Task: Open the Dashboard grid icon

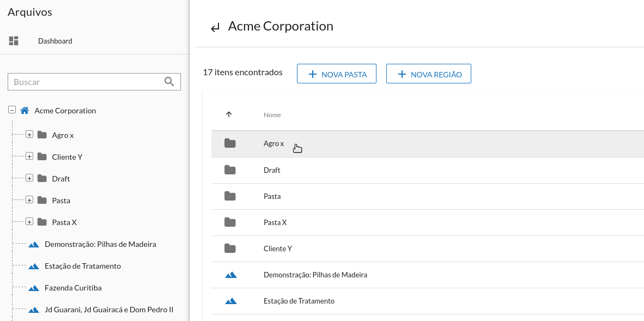Action: coord(14,41)
